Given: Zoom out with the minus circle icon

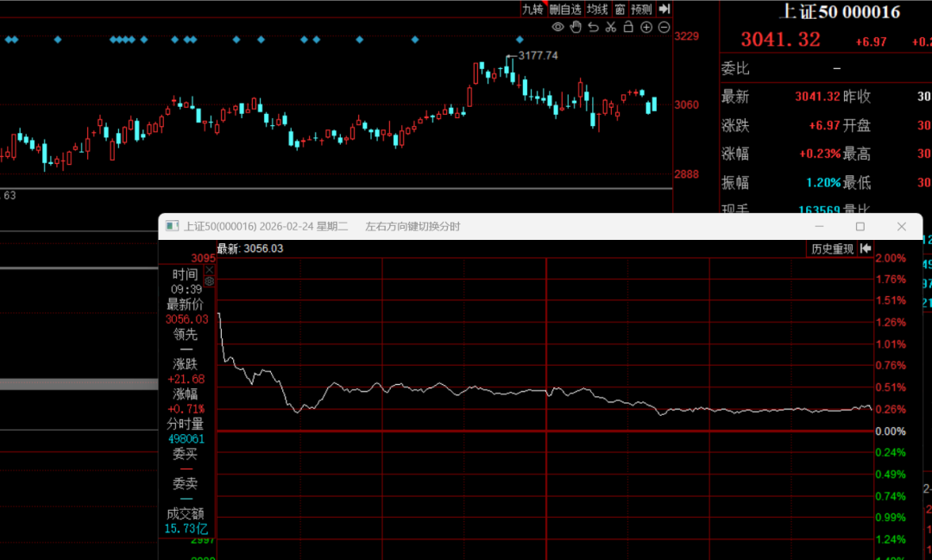Looking at the screenshot, I should (664, 27).
